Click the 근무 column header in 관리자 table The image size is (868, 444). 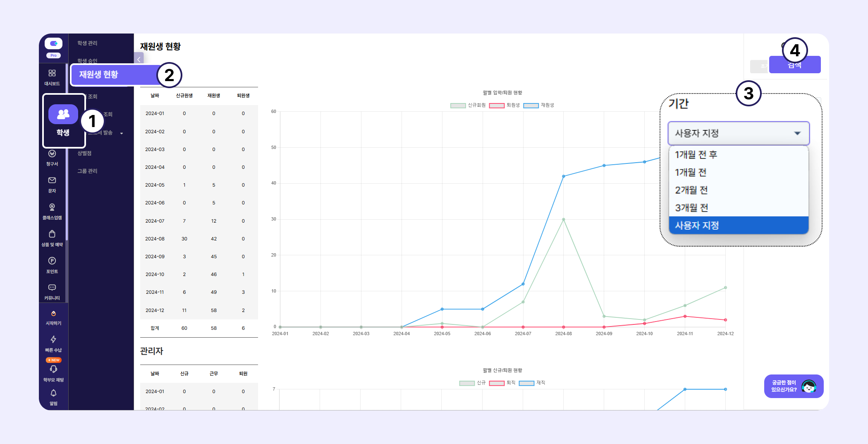pyautogui.click(x=214, y=374)
